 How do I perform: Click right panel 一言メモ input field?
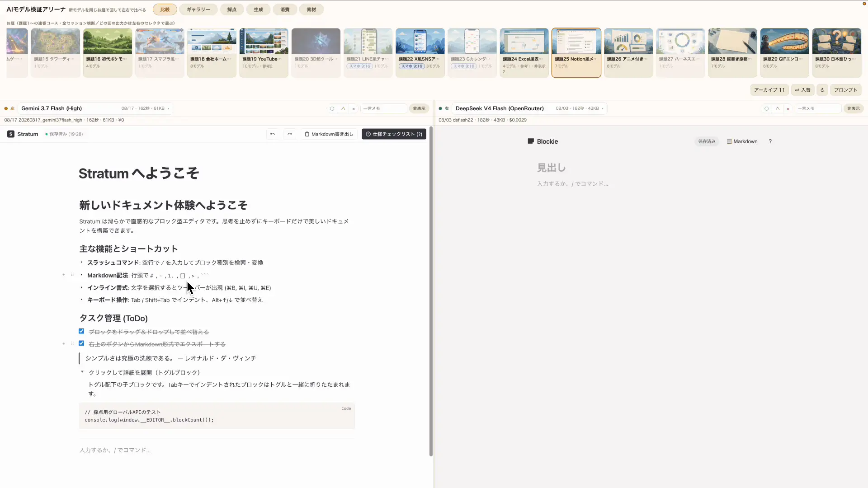pos(818,108)
